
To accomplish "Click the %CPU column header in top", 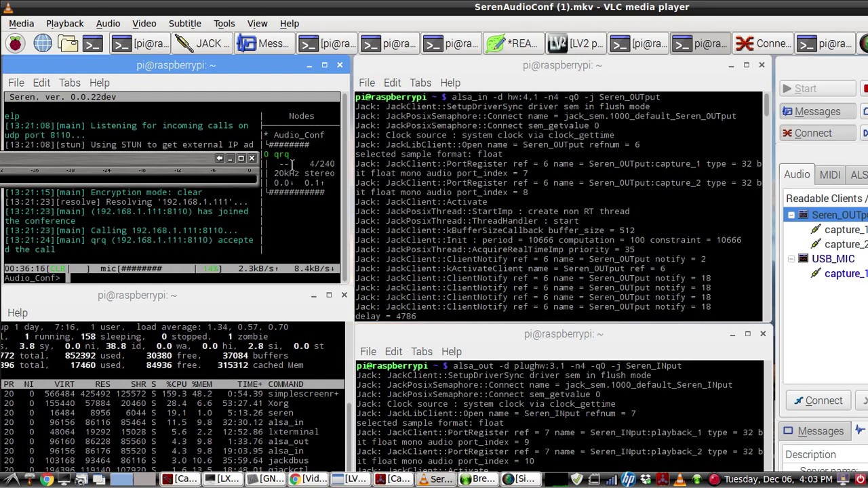I will (x=176, y=384).
